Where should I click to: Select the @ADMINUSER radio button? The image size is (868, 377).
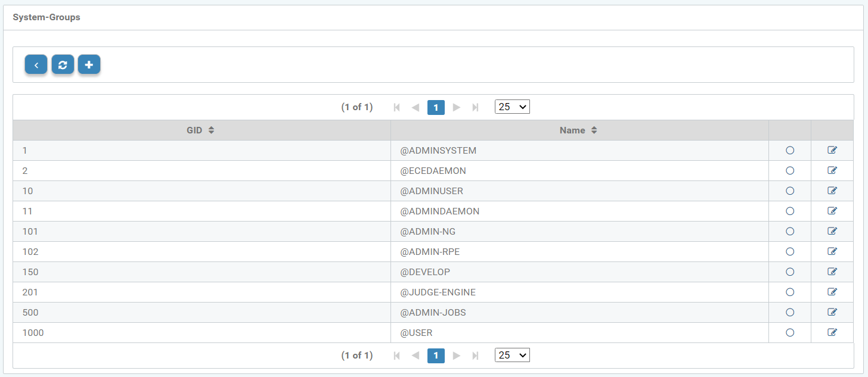click(x=790, y=191)
